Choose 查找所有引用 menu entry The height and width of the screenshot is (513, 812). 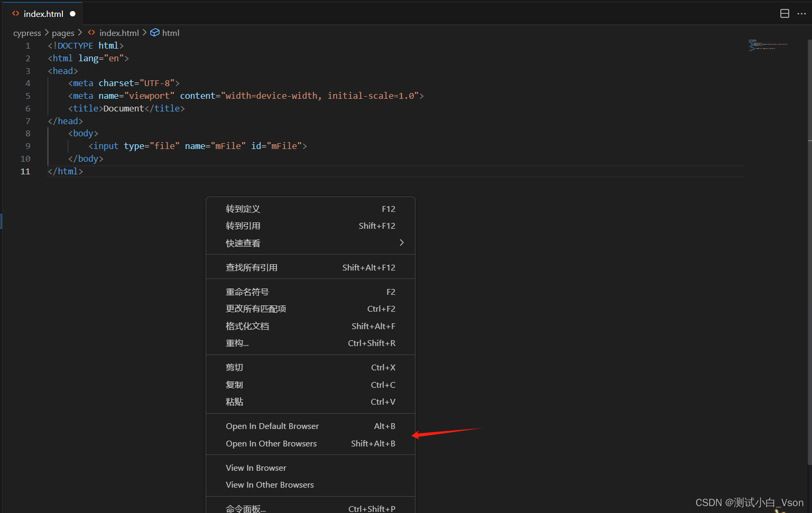pos(310,267)
